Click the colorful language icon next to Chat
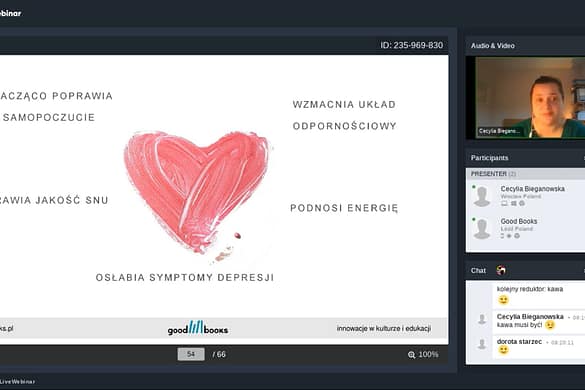Screen dimensions: 585x390 point(501,270)
